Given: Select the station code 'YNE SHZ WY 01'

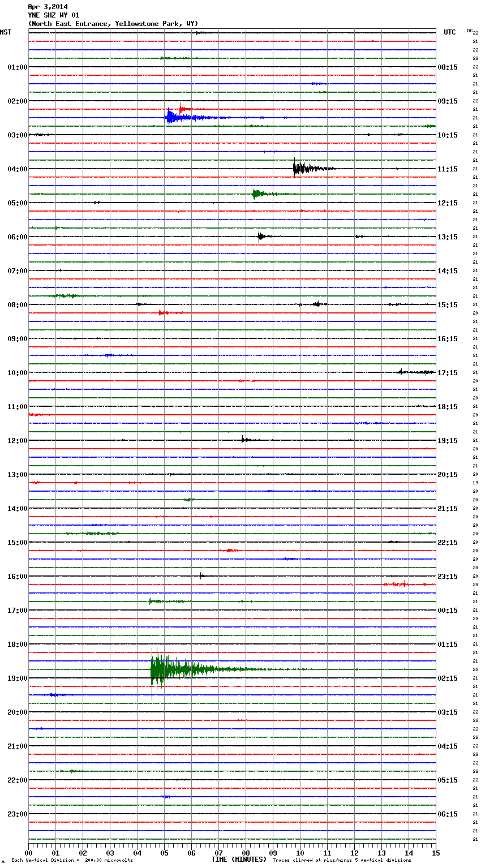Looking at the screenshot, I should (x=54, y=15).
